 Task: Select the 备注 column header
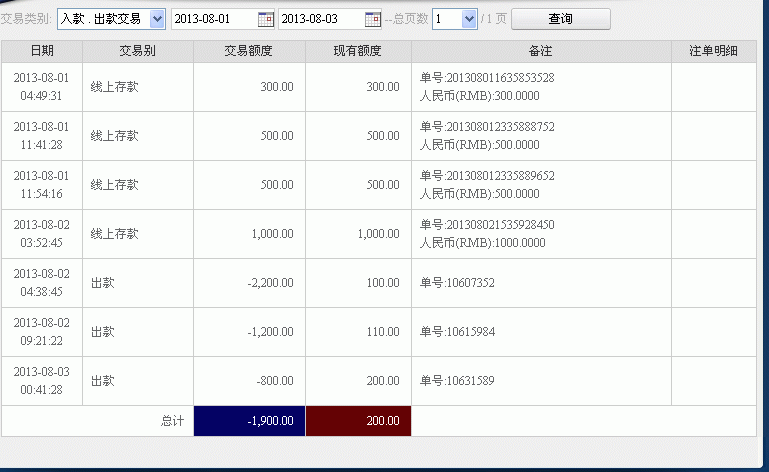pyautogui.click(x=541, y=51)
